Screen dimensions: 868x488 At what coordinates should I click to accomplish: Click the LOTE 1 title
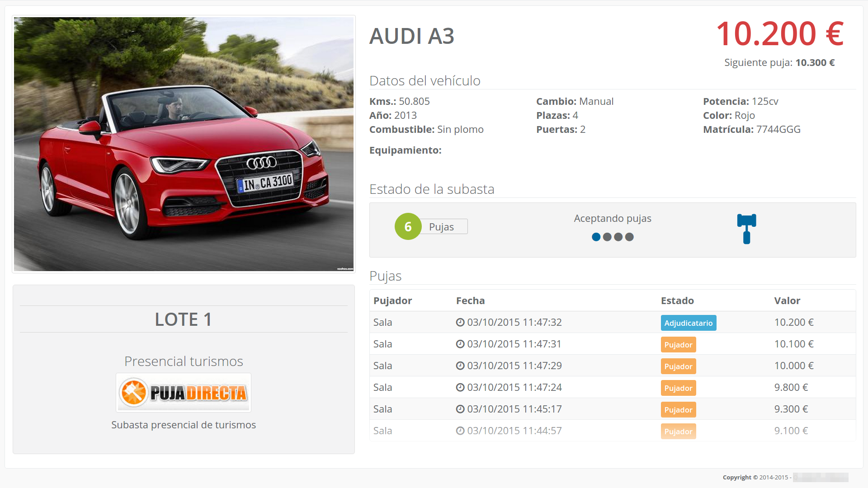pyautogui.click(x=184, y=319)
